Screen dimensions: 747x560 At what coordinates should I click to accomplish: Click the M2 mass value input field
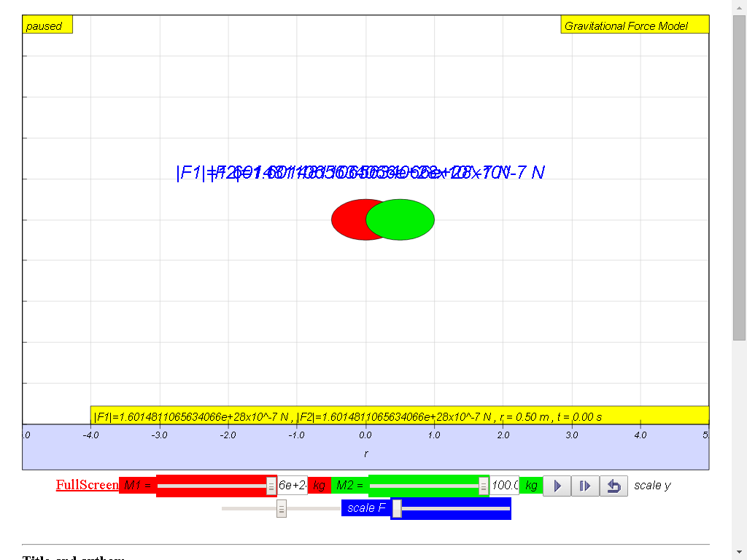504,485
